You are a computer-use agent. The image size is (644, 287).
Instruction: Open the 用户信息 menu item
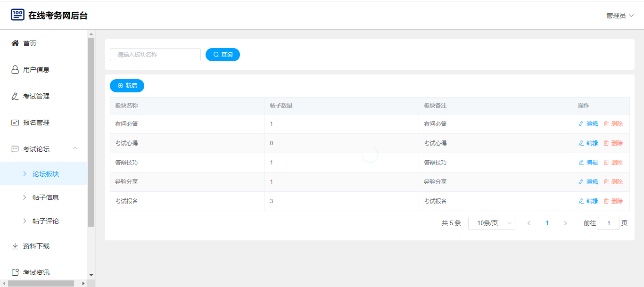[44, 70]
